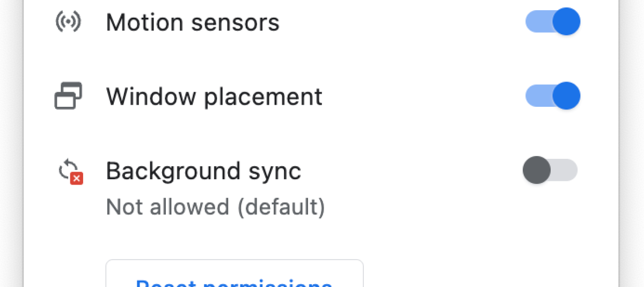Enable the Background sync toggle
Screen dimensions: 644x287
[x=550, y=170]
